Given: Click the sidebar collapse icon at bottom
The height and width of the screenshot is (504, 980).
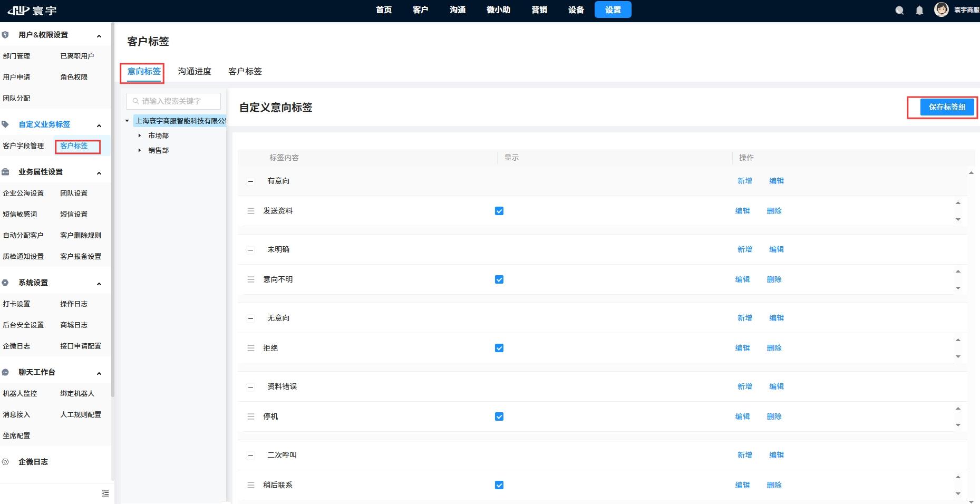Looking at the screenshot, I should [105, 493].
